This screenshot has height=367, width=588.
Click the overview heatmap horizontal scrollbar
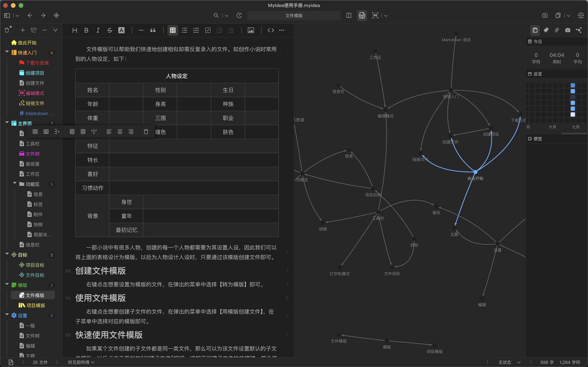click(574, 134)
